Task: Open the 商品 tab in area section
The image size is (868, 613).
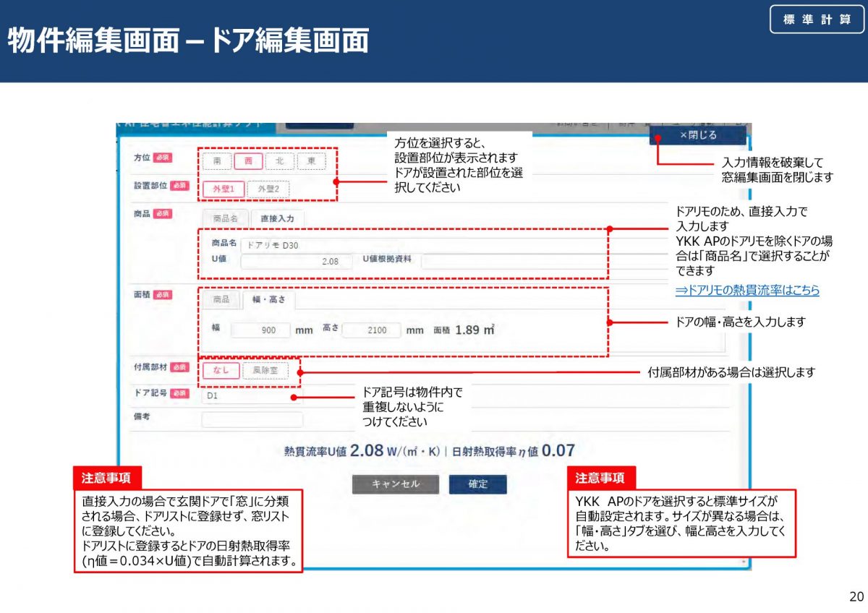Action: point(221,299)
